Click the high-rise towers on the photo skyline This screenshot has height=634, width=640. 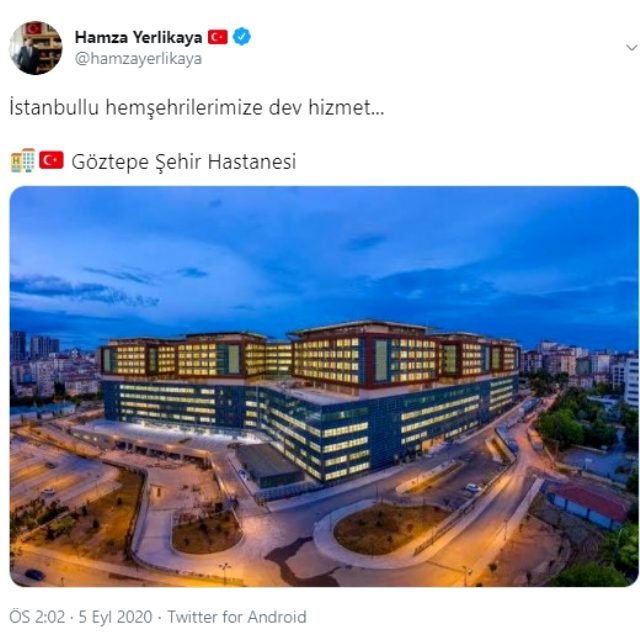pos(35,345)
